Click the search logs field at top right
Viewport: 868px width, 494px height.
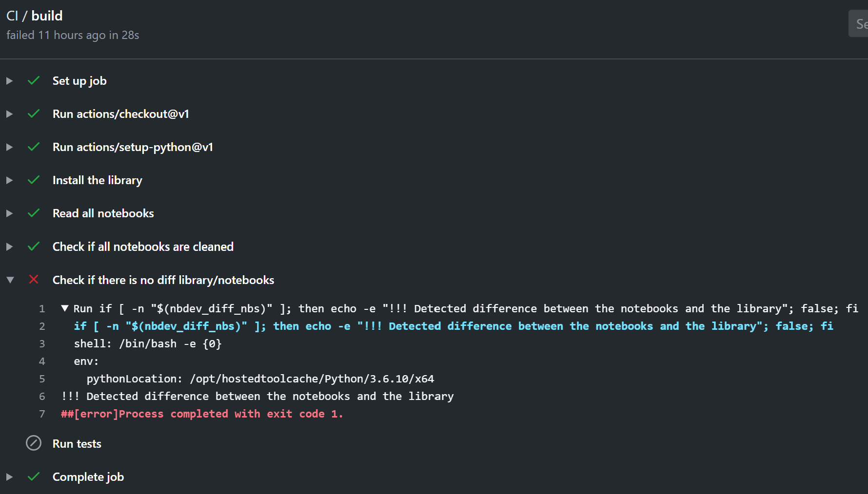pos(859,24)
